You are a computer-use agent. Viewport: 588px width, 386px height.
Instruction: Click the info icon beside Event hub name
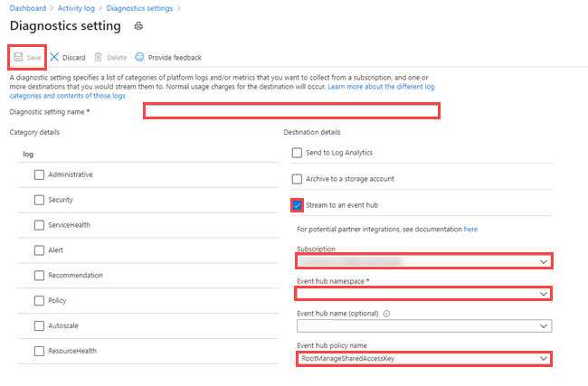(x=386, y=314)
